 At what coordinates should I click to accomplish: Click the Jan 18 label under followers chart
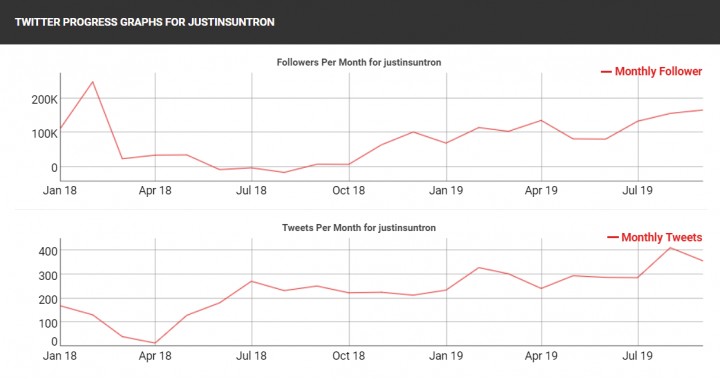tap(60, 190)
